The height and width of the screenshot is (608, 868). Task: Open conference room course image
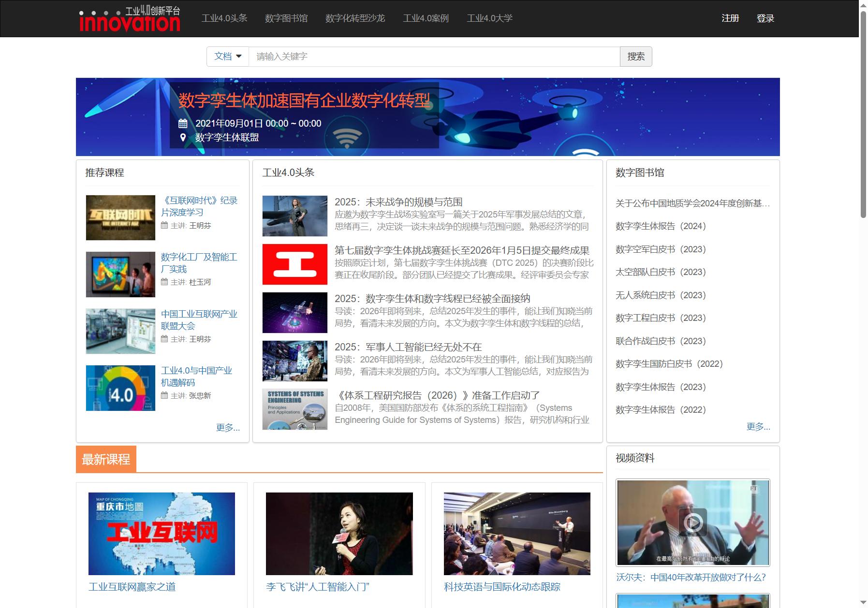point(517,534)
